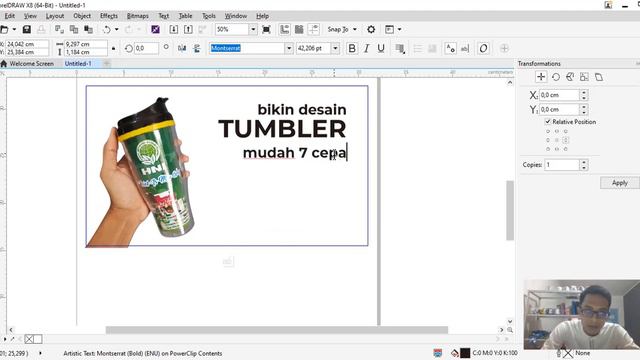This screenshot has width=640, height=360.
Task: Expand the Open folder dropdown arrow
Action: (x=14, y=29)
